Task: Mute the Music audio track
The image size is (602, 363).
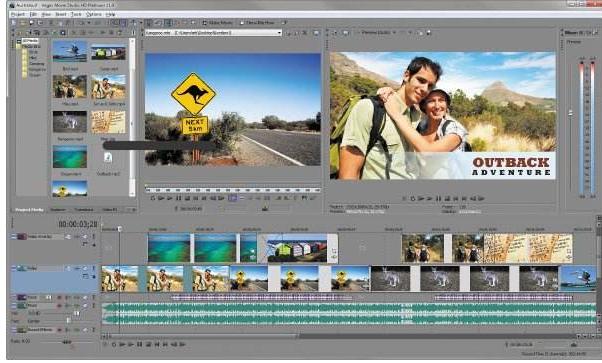Action: [86, 306]
